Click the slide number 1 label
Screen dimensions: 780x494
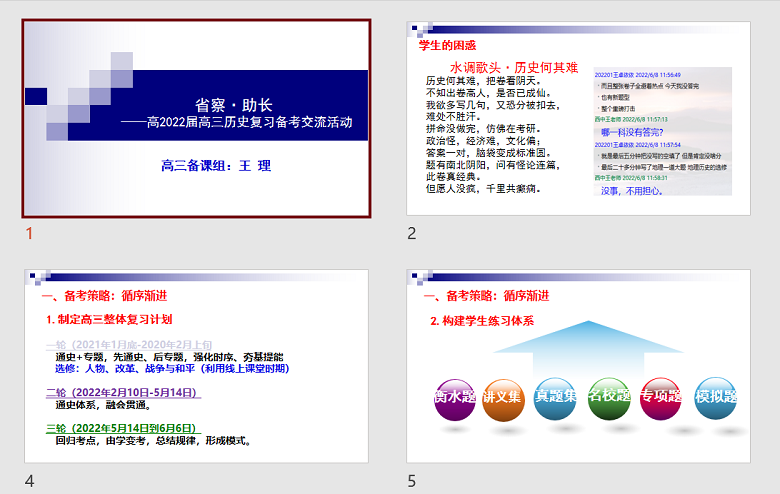coord(29,234)
